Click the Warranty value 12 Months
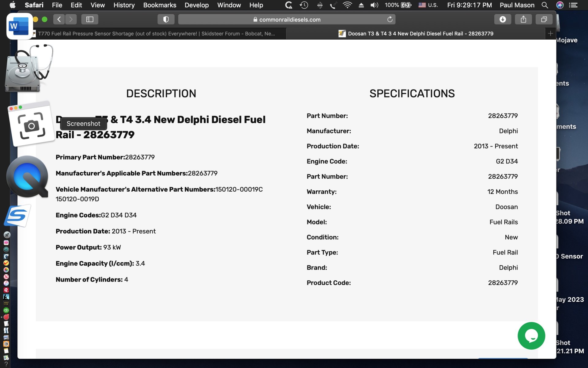The height and width of the screenshot is (368, 588). [x=503, y=192]
